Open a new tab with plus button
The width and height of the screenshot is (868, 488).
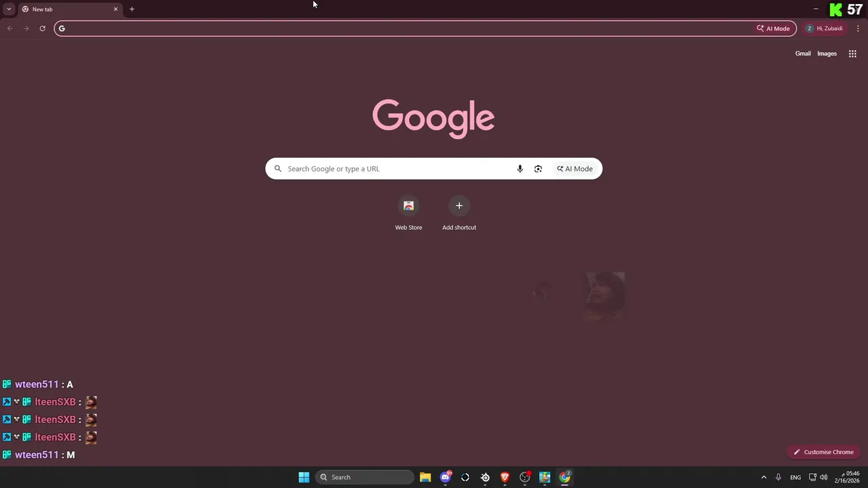(132, 9)
